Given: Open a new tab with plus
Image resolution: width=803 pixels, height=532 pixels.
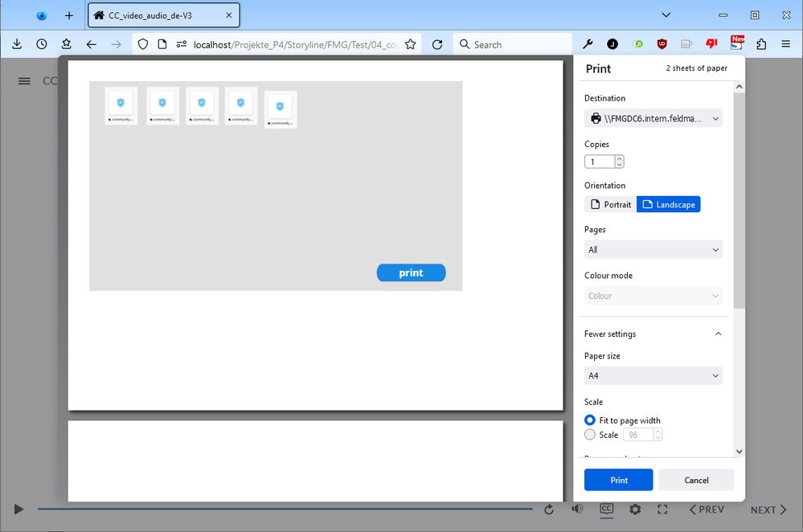Looking at the screenshot, I should 69,15.
